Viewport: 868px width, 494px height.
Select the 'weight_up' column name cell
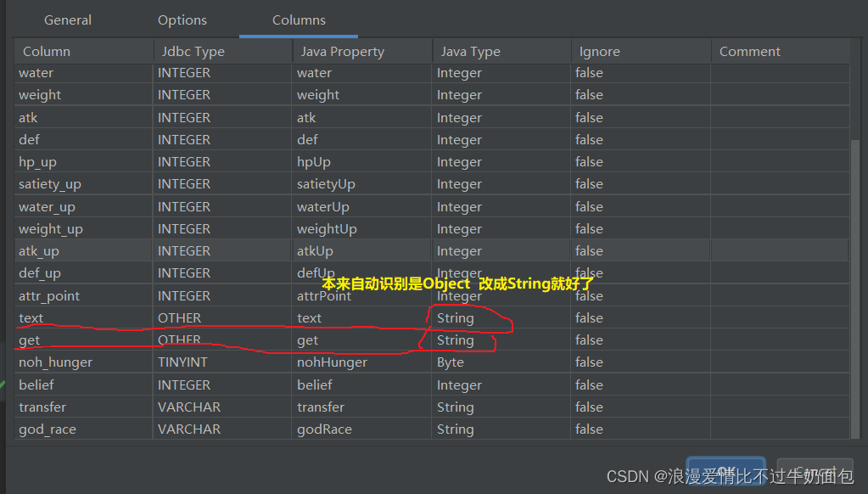point(84,228)
